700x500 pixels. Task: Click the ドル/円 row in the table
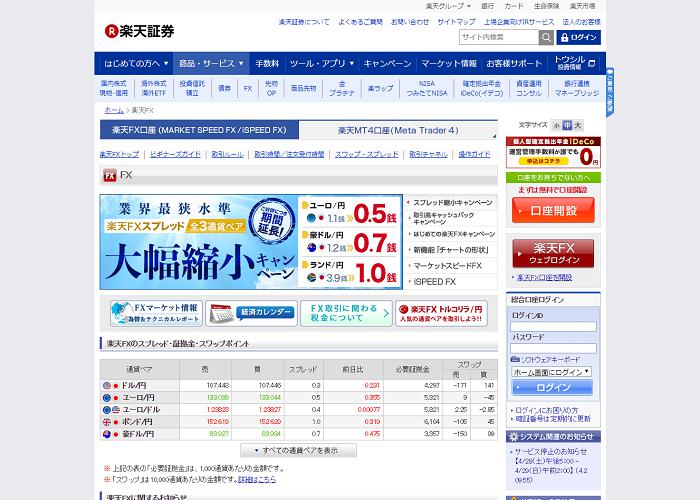pos(298,385)
